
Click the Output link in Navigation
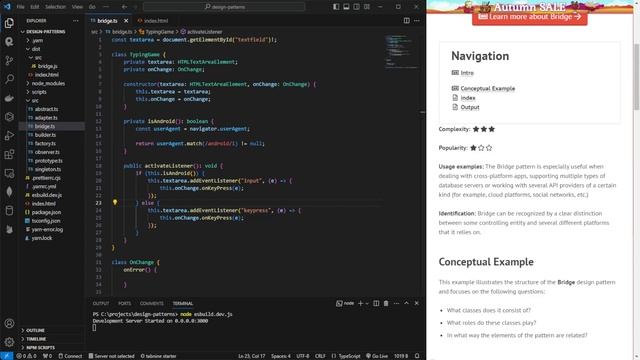click(470, 107)
